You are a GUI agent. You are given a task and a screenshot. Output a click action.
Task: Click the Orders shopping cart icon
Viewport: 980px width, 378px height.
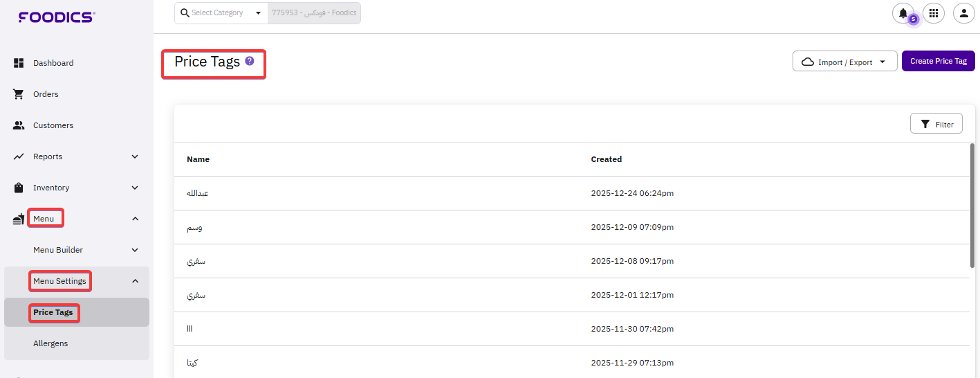point(19,94)
